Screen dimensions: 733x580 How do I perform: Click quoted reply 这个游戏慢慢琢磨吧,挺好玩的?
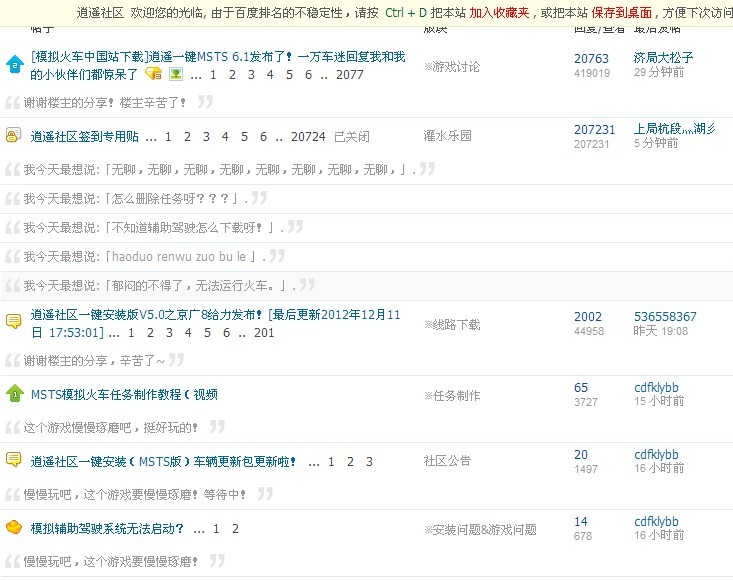(110, 428)
